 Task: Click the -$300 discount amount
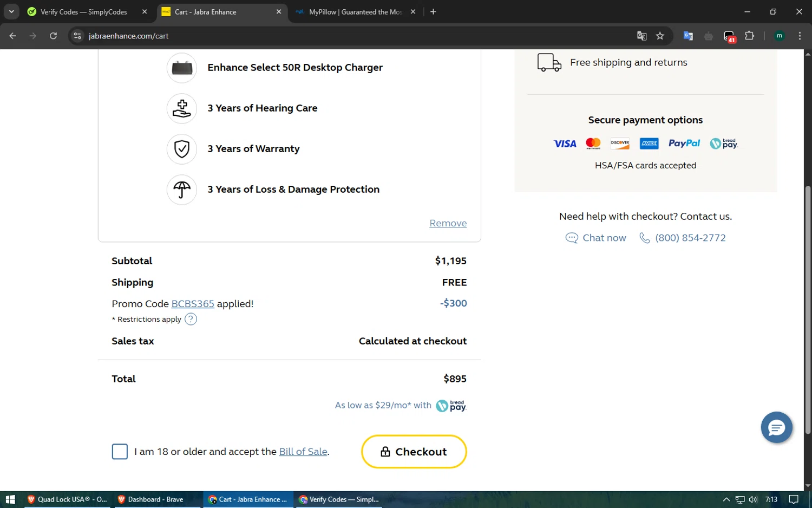tap(453, 303)
